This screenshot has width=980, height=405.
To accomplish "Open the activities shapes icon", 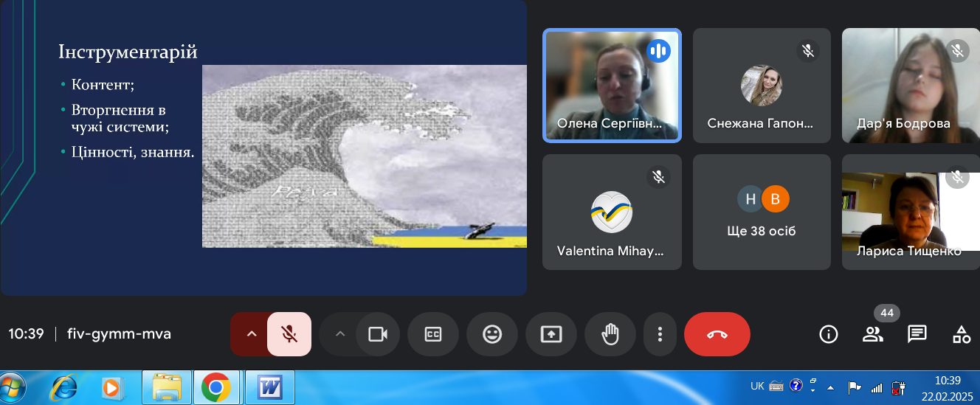I will [962, 334].
